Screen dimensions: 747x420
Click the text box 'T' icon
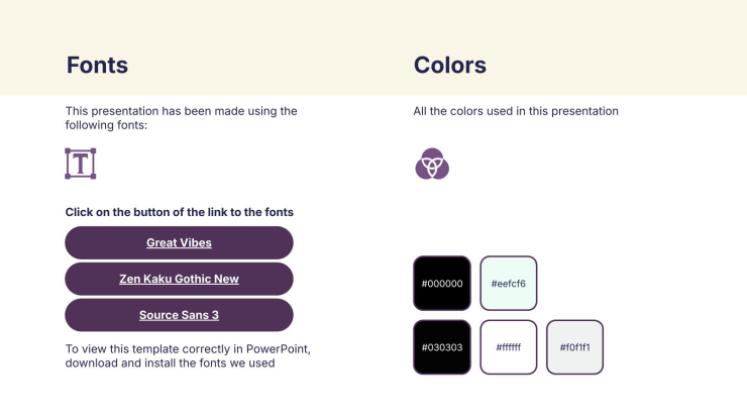[x=80, y=163]
